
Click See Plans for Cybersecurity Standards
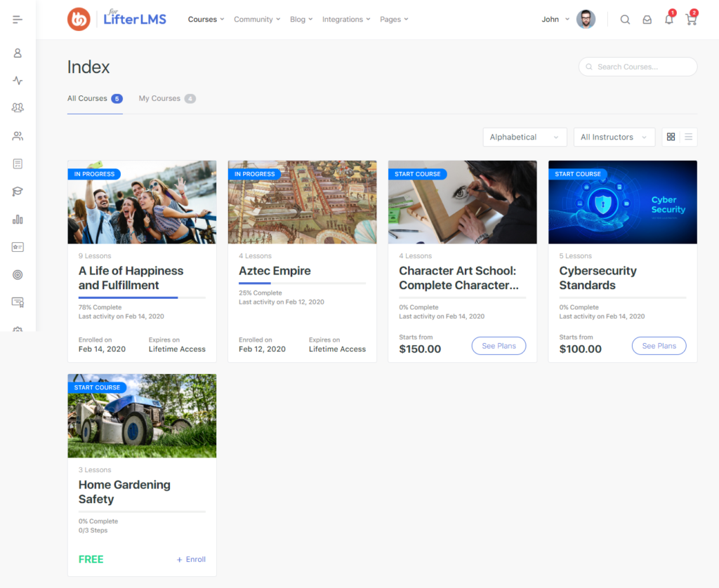click(659, 346)
